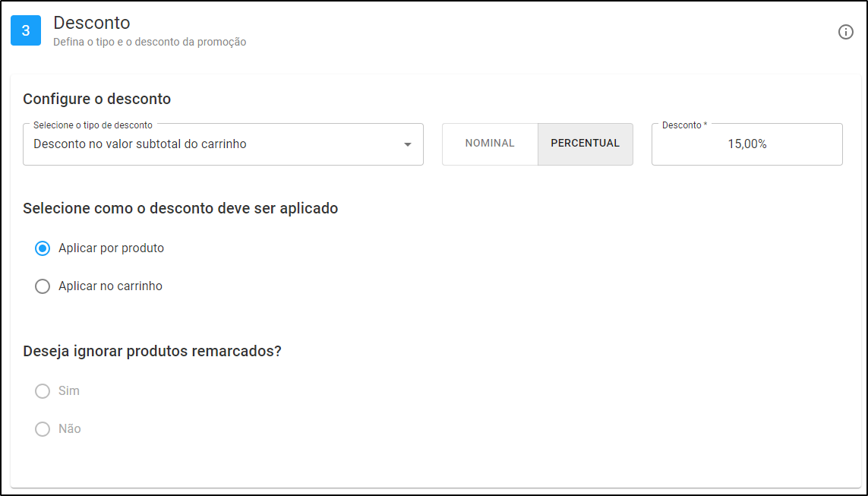Choose the 'Sim' radio option
This screenshot has height=496, width=868.
coord(43,391)
